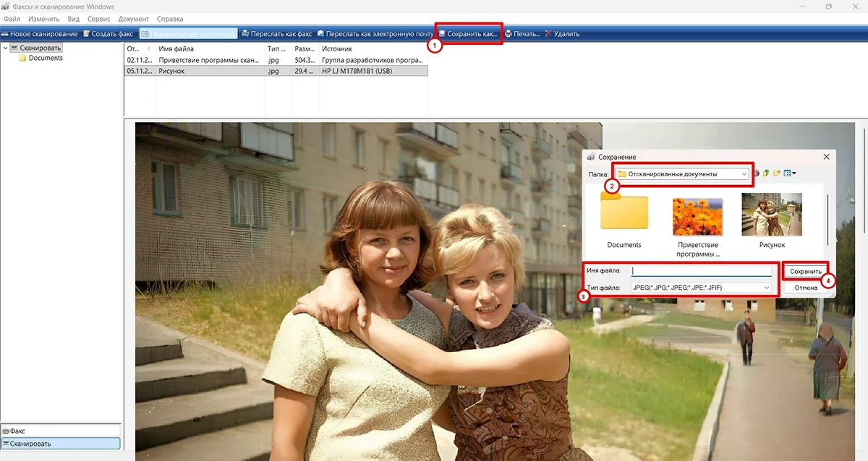
Task: Open the view menu icon in save dialog
Action: coord(790,173)
